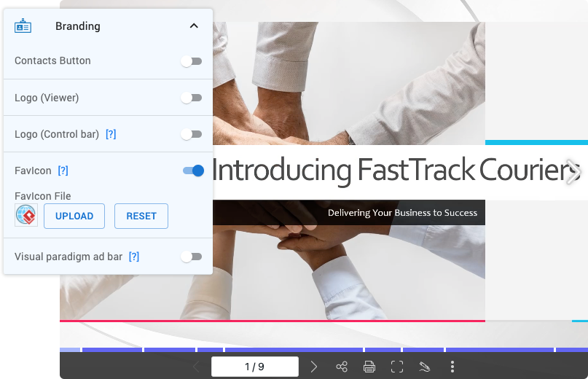Click the pen annotation icon in the toolbar

[425, 367]
